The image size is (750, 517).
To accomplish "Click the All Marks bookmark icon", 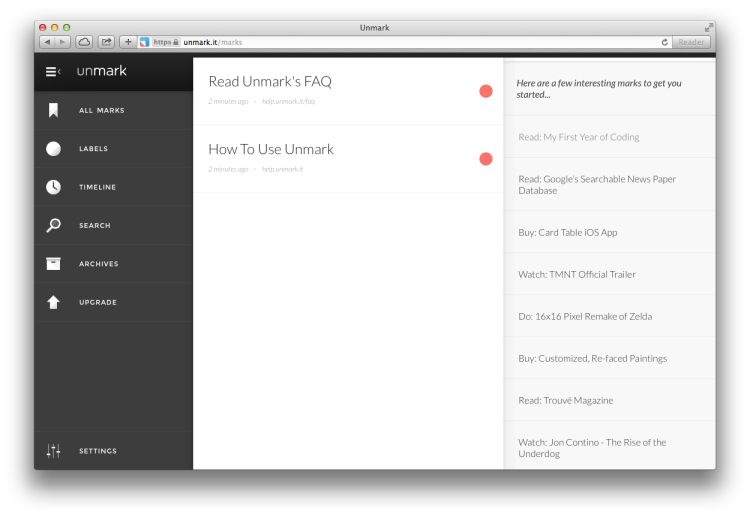I will point(54,110).
